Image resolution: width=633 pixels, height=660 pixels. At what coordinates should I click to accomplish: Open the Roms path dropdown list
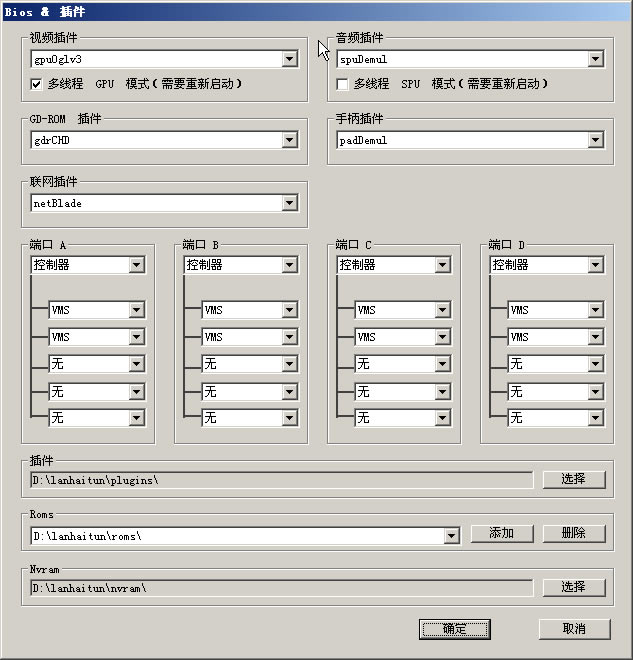451,536
